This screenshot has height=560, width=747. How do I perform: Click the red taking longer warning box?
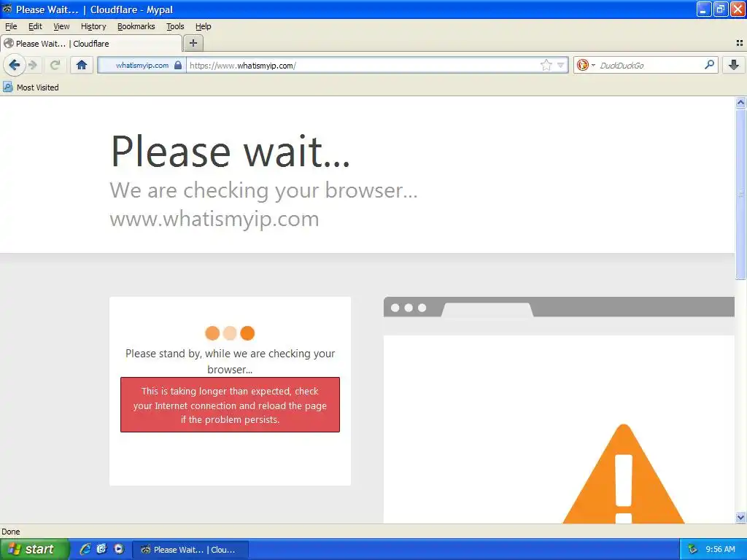(230, 405)
